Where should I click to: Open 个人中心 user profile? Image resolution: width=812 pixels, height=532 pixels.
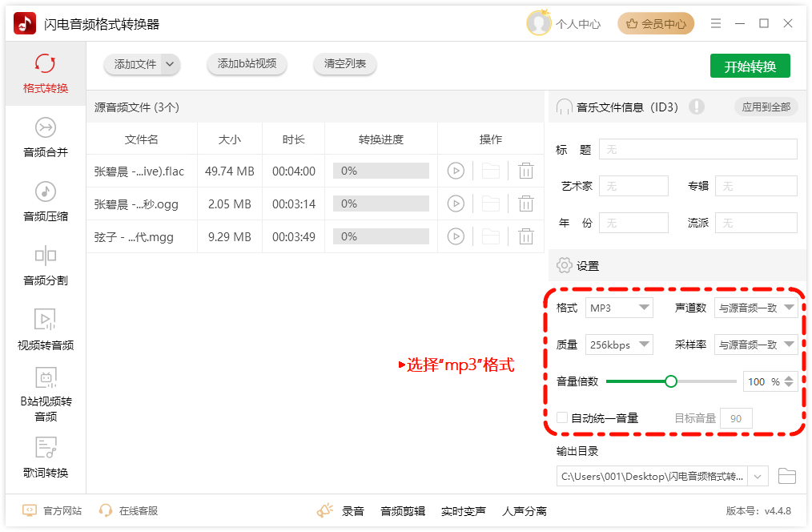pyautogui.click(x=564, y=23)
